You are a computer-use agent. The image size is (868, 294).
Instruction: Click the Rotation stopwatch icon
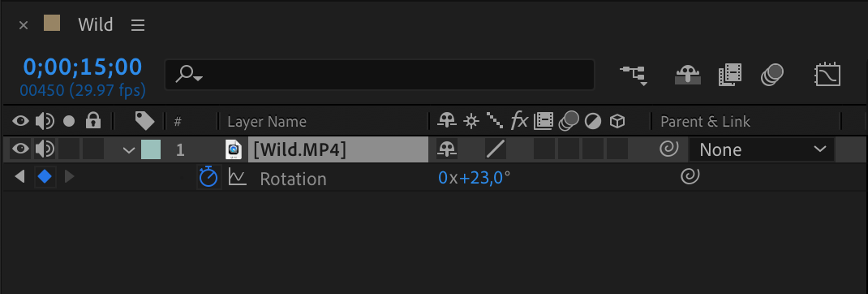(208, 178)
